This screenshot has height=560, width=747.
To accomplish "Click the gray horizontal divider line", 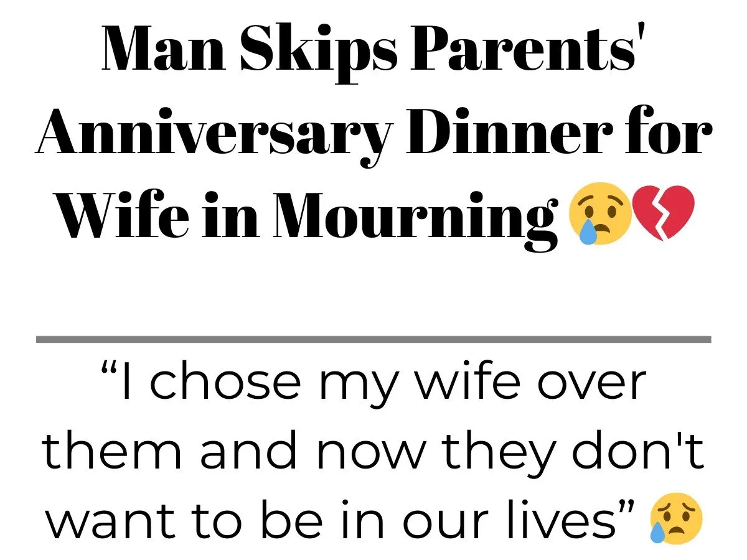I will tap(374, 339).
